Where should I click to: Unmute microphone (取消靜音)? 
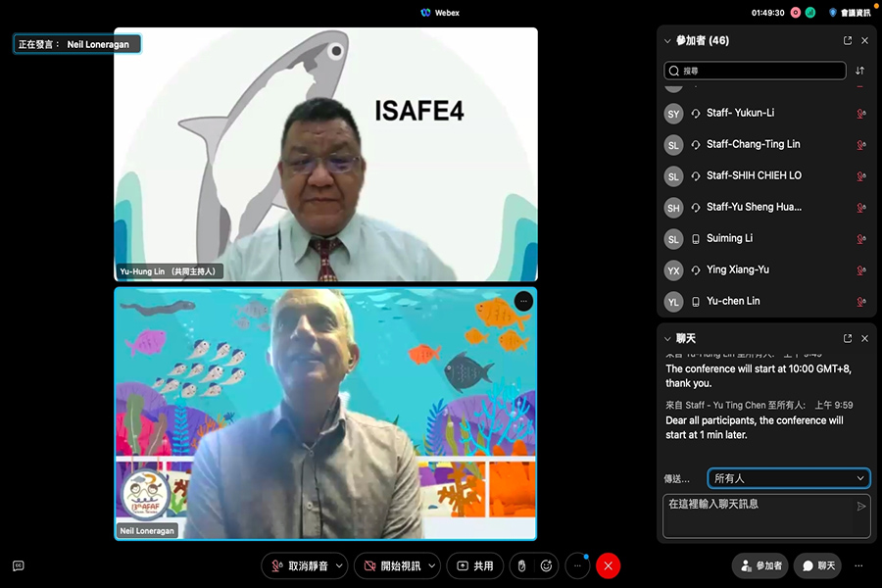point(299,566)
